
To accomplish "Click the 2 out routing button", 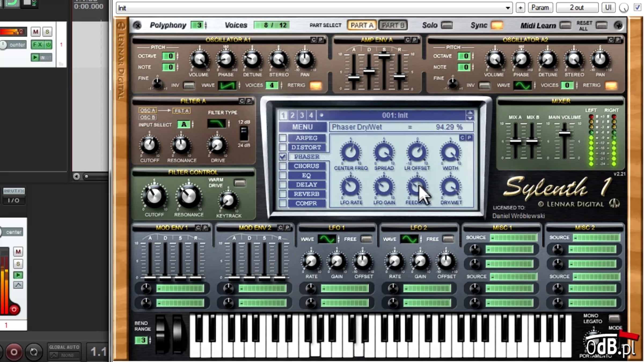I will point(577,8).
